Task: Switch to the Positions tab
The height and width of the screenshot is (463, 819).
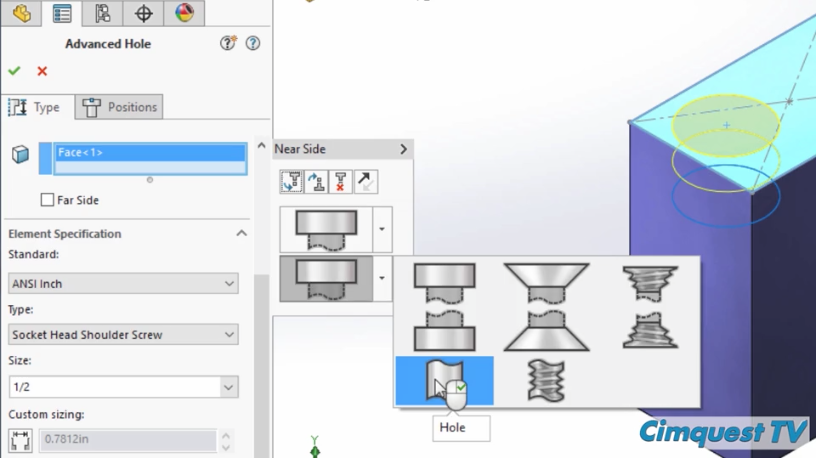Action: [x=119, y=107]
